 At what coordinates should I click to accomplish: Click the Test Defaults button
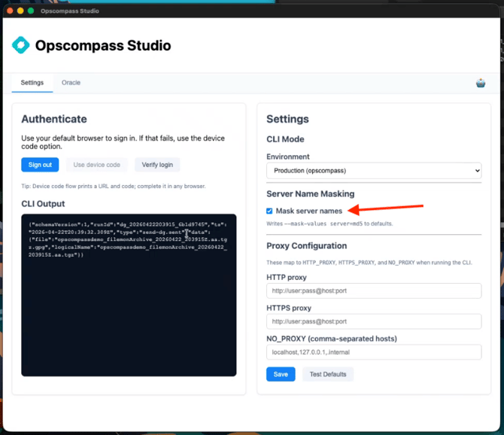(x=327, y=374)
